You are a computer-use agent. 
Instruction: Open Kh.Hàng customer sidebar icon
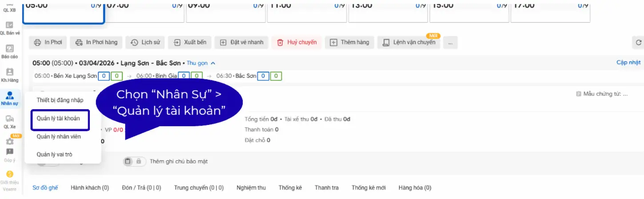click(9, 72)
